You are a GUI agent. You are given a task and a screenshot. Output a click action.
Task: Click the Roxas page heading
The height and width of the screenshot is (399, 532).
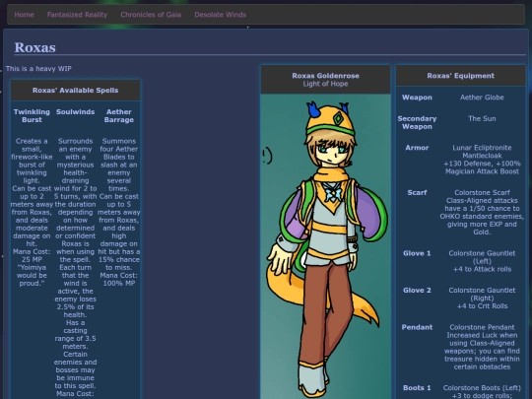click(x=34, y=47)
